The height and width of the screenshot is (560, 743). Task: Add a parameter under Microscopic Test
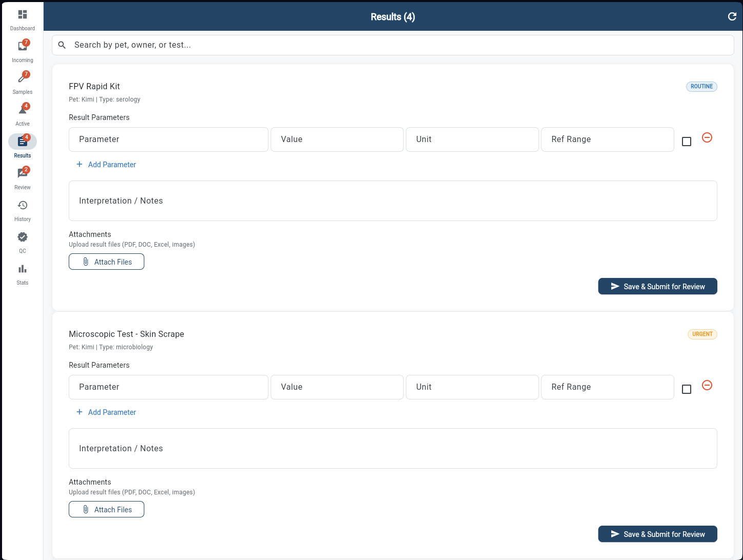tap(106, 412)
